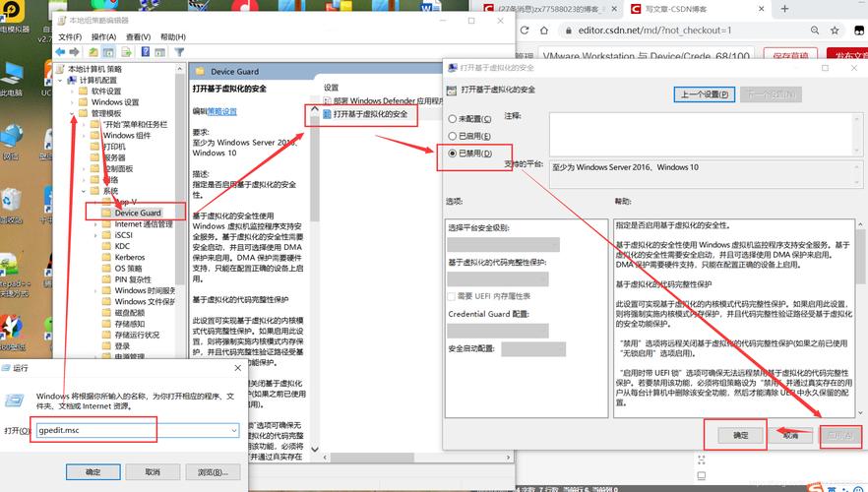The height and width of the screenshot is (492, 868).
Task: Click the Export list toolbar icon
Action: [x=129, y=52]
